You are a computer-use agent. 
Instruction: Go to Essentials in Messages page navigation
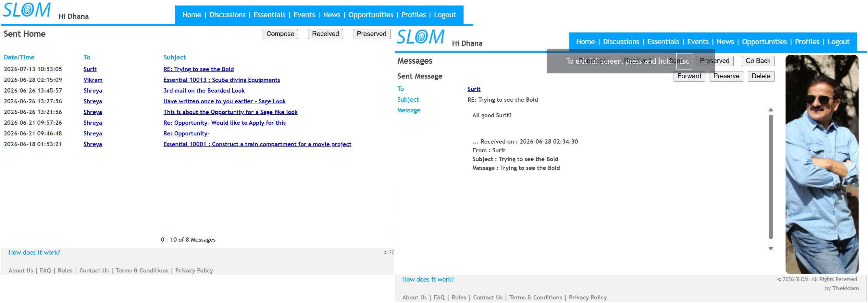(x=663, y=42)
